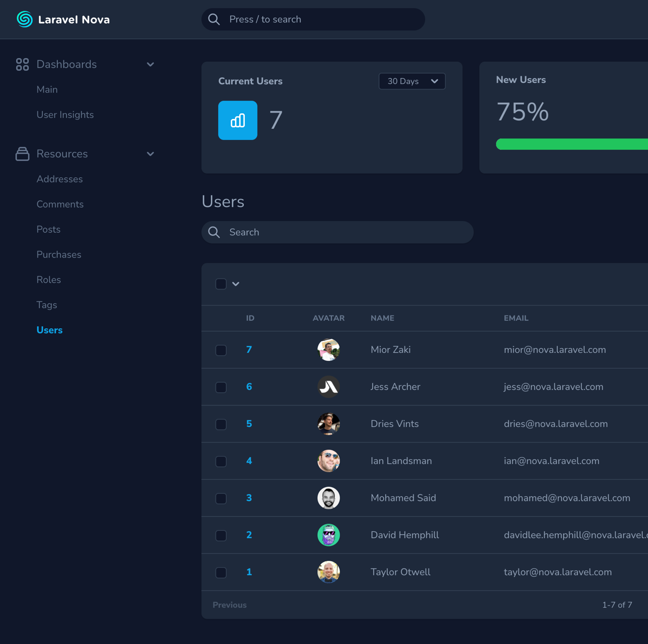The image size is (648, 644).
Task: Click Jess Archer's avatar icon
Action: [328, 387]
